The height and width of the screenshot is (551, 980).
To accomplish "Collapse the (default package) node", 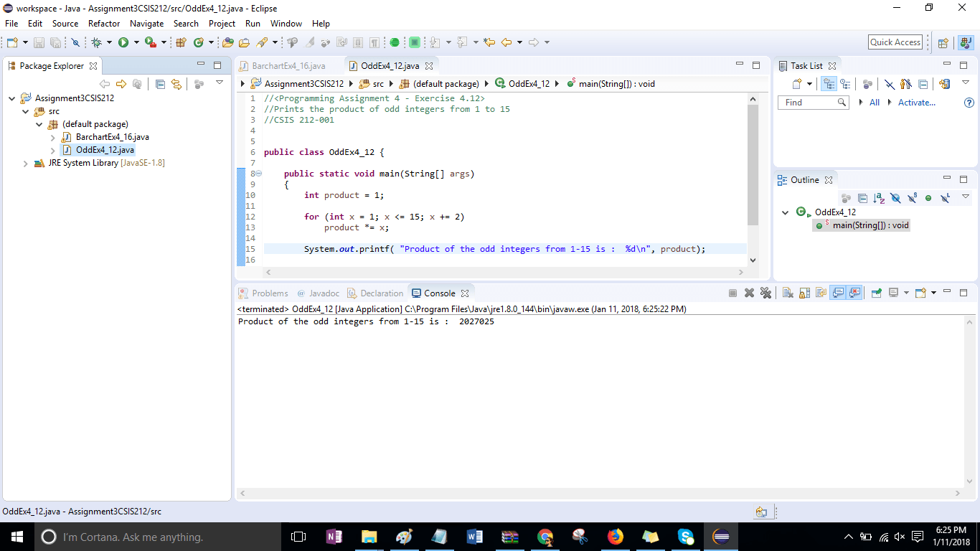I will (x=39, y=124).
